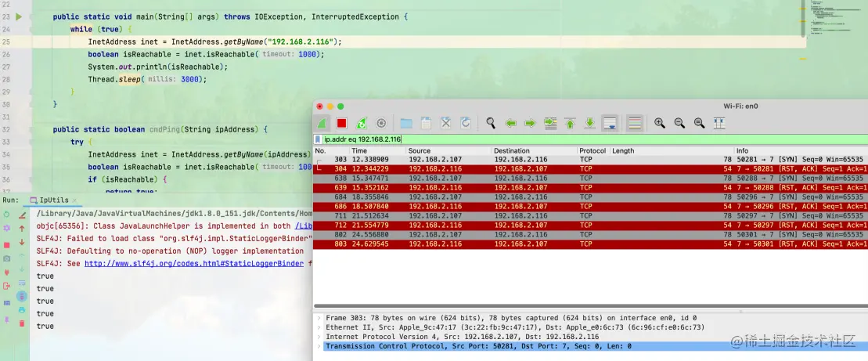
Task: Reset Wireshark text to normal size
Action: 699,123
